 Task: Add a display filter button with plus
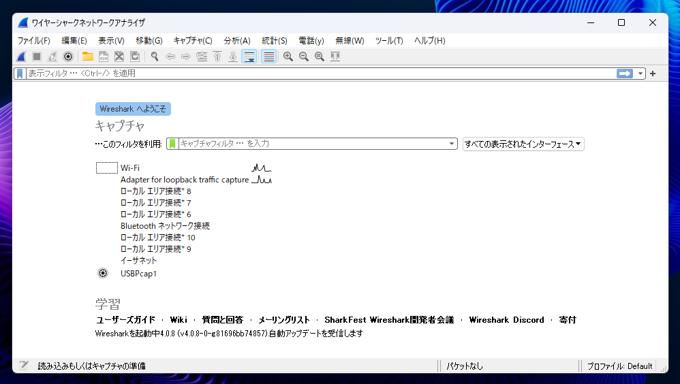tap(653, 74)
